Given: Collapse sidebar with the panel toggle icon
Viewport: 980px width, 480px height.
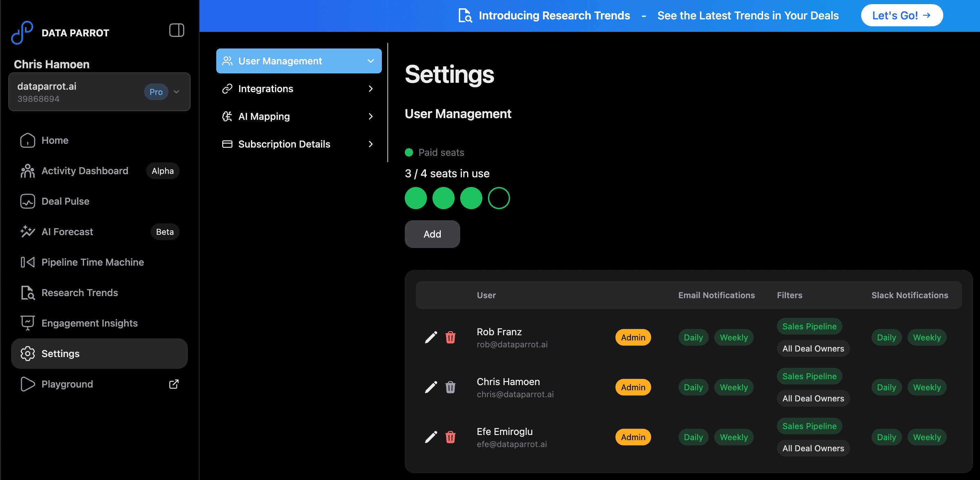Looking at the screenshot, I should tap(176, 30).
